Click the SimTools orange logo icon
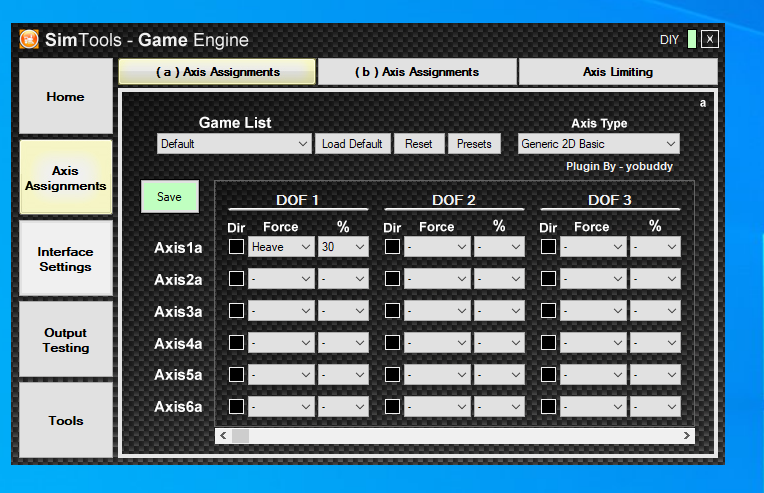Viewport: 764px width, 493px height. [x=29, y=39]
